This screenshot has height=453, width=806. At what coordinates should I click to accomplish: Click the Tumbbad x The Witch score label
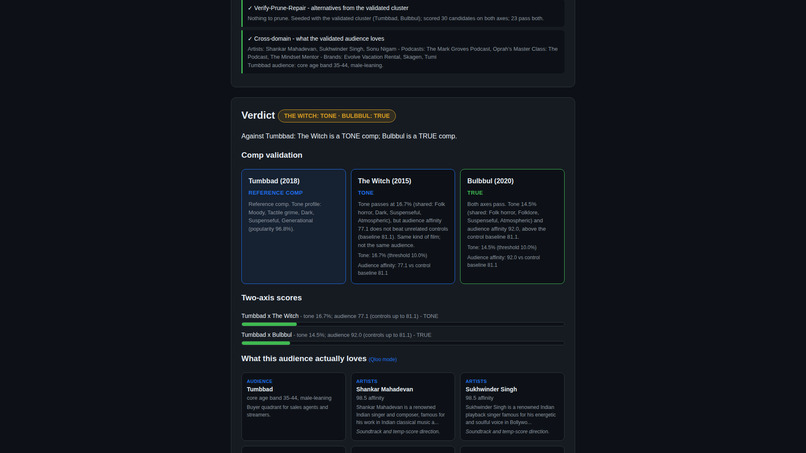[270, 316]
